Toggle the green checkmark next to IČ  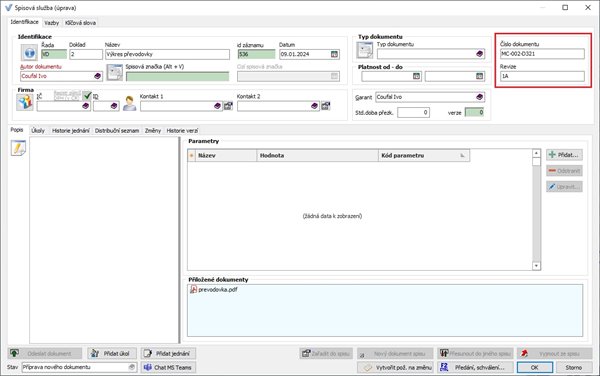(x=87, y=96)
